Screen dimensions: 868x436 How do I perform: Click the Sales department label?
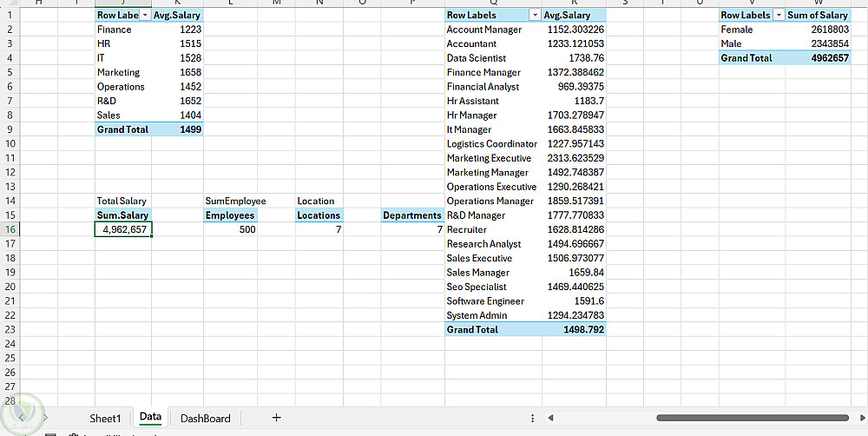[x=123, y=116]
